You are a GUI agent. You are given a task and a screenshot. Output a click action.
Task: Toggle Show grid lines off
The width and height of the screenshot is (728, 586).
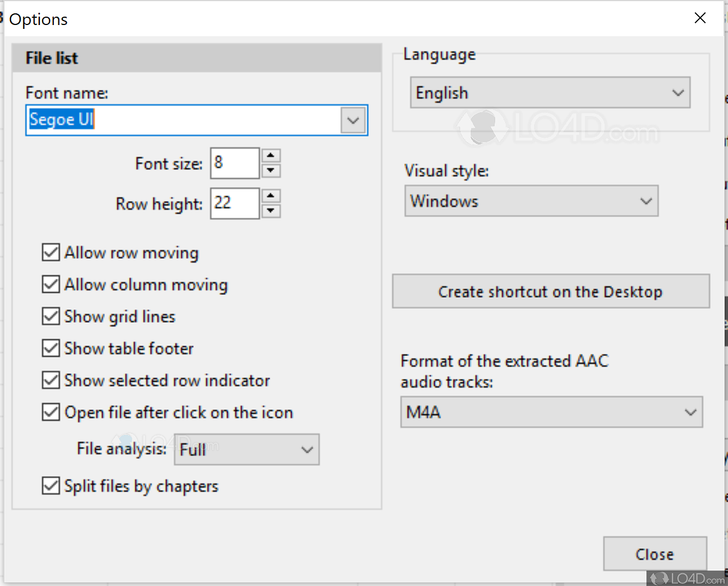click(x=51, y=316)
